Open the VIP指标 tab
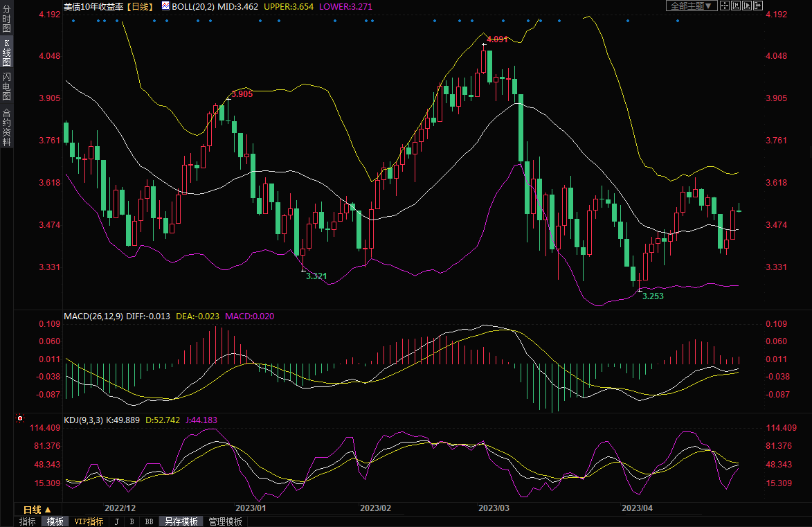 point(89,521)
